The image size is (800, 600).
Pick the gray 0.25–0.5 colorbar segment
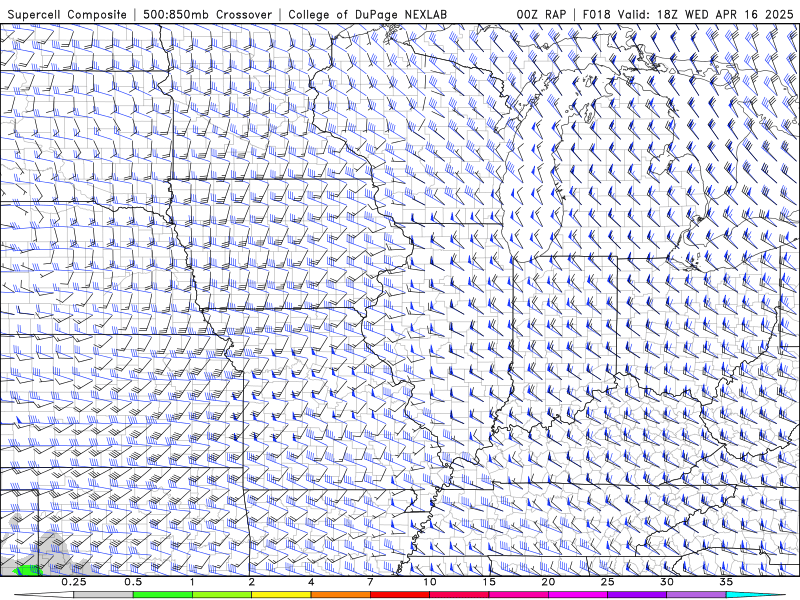[103, 595]
